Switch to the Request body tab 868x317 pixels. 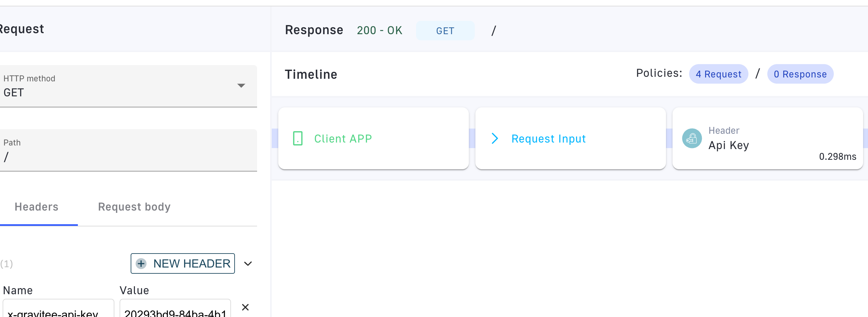(134, 207)
